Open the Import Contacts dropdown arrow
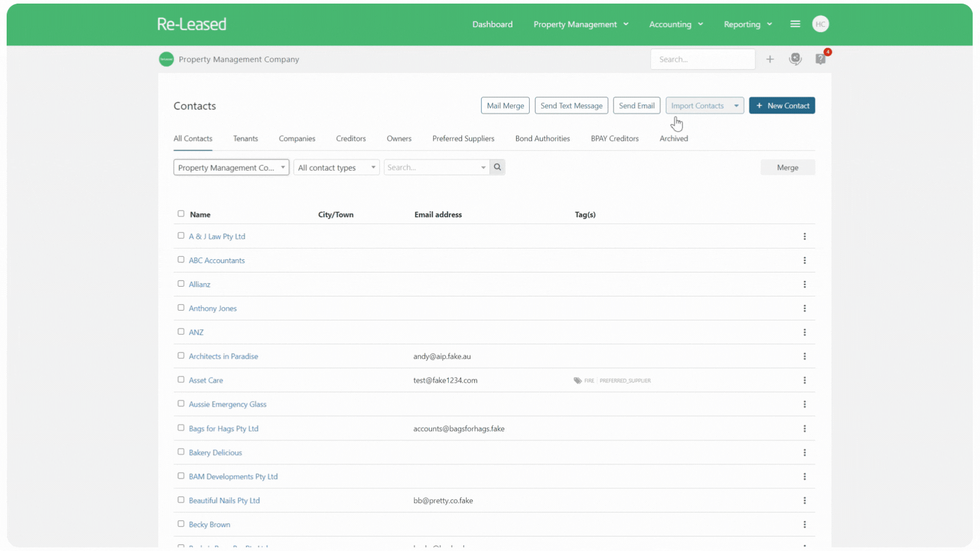Image resolution: width=980 pixels, height=551 pixels. point(736,106)
